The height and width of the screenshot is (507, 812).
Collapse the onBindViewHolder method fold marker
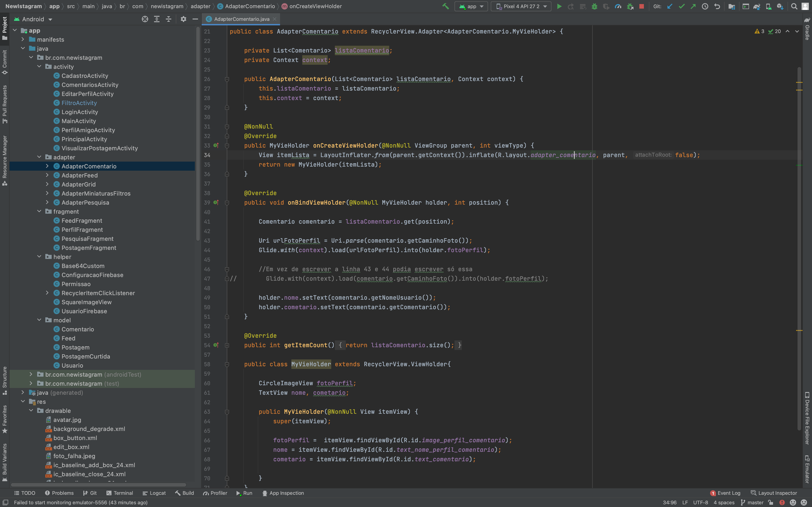tap(227, 203)
